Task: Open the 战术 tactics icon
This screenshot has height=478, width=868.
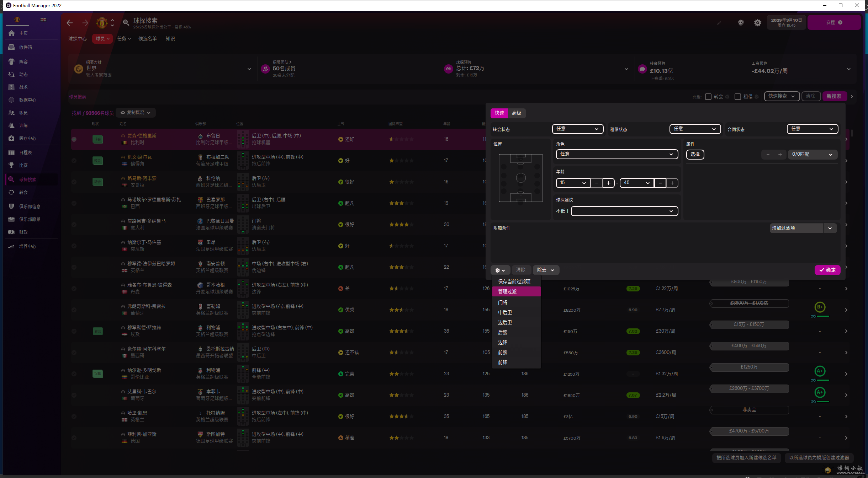Action: coord(11,87)
